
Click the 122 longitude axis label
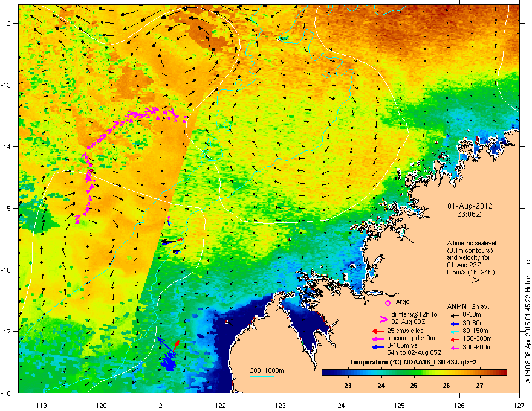click(x=221, y=405)
